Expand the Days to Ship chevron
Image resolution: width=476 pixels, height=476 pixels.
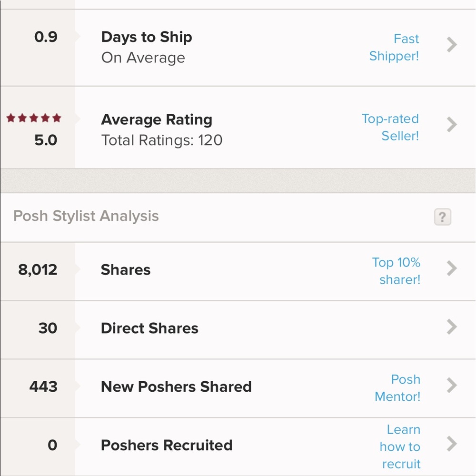click(x=452, y=45)
